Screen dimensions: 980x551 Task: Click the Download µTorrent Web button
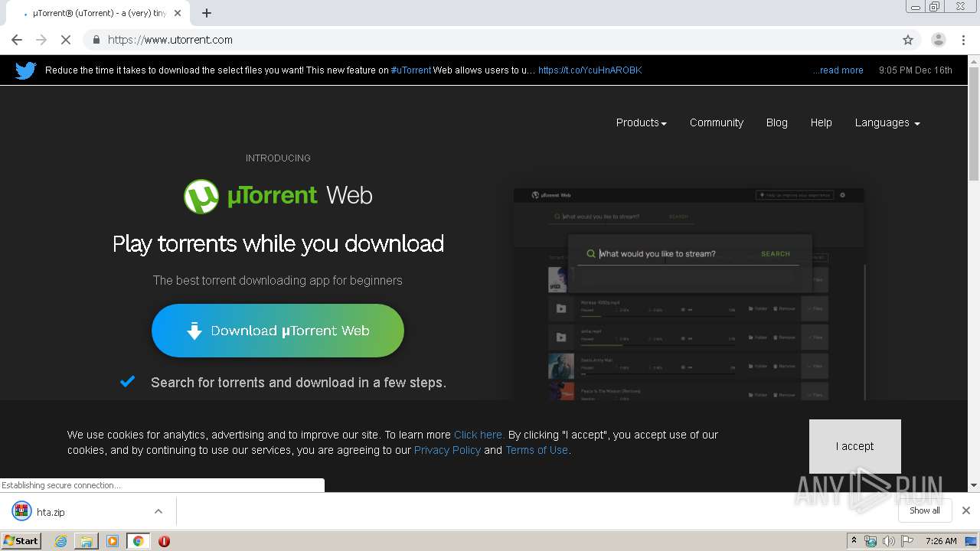click(x=278, y=331)
